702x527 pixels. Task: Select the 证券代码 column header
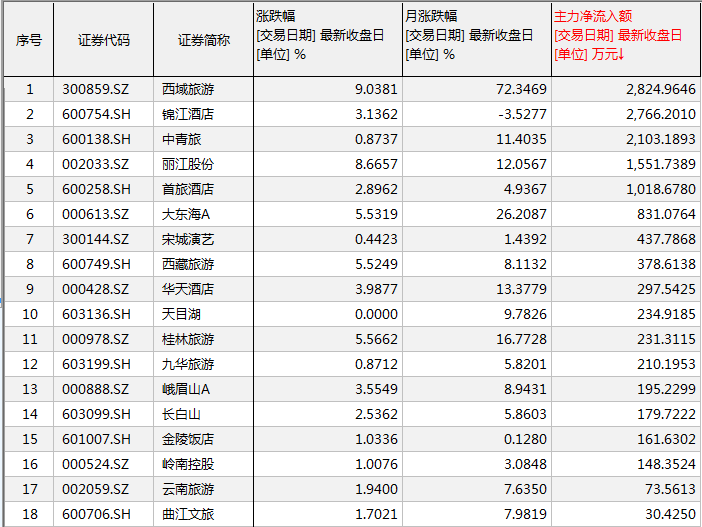(x=103, y=40)
